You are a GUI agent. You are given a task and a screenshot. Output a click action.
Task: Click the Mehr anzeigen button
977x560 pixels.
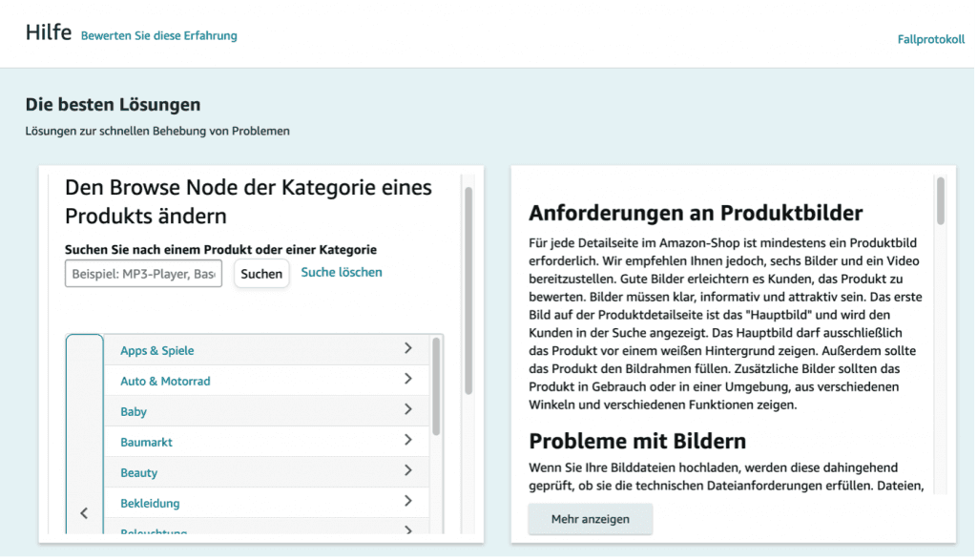point(591,519)
